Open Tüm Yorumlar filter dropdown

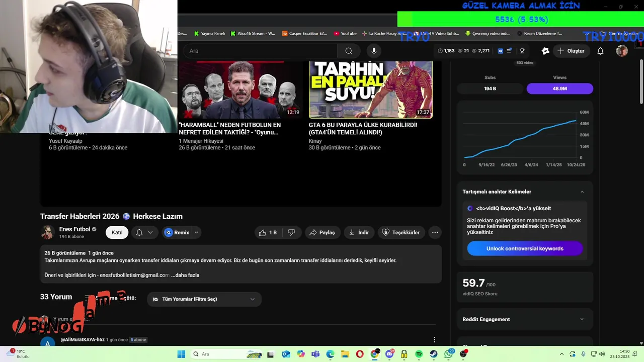pyautogui.click(x=204, y=299)
